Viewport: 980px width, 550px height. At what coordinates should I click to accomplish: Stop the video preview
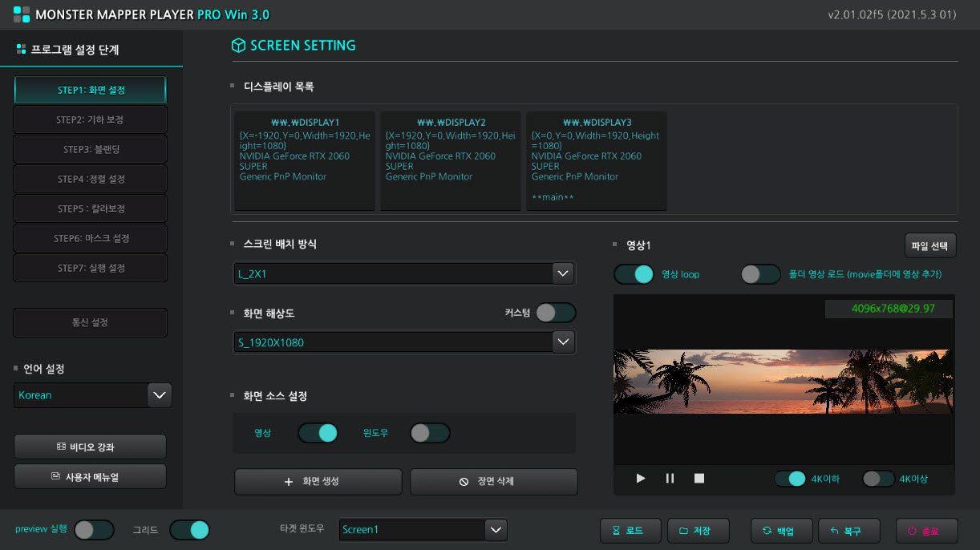699,479
